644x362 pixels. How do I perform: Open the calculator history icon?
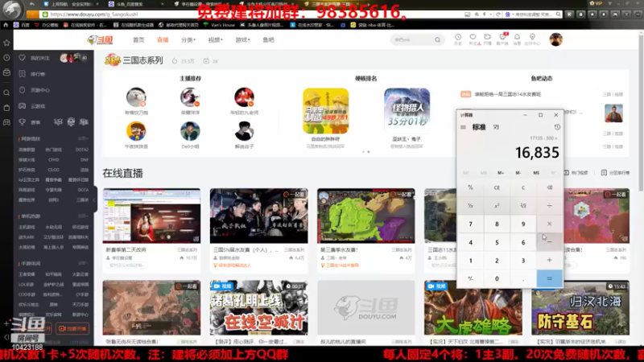coord(557,127)
